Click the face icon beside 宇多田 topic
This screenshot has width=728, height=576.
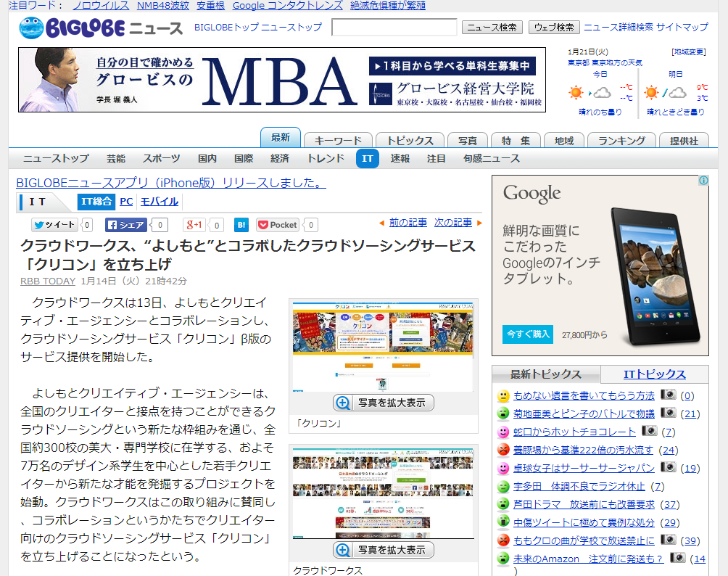[x=503, y=486]
